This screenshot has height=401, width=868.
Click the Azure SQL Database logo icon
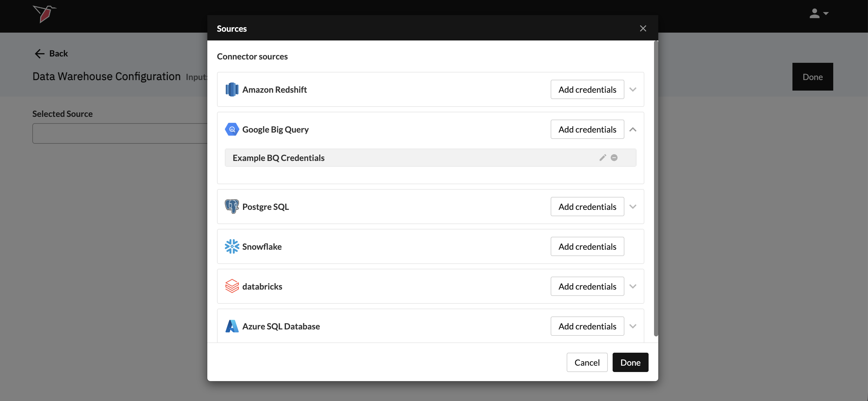(232, 326)
